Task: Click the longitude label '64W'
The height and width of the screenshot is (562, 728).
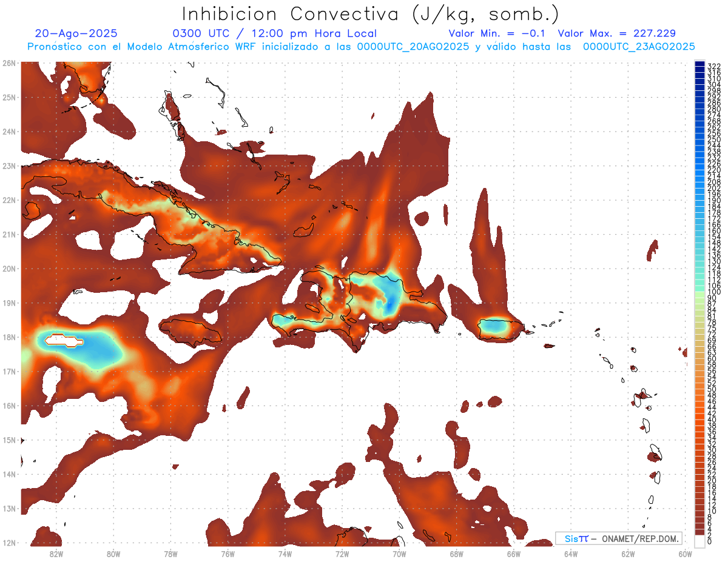Action: 571,554
